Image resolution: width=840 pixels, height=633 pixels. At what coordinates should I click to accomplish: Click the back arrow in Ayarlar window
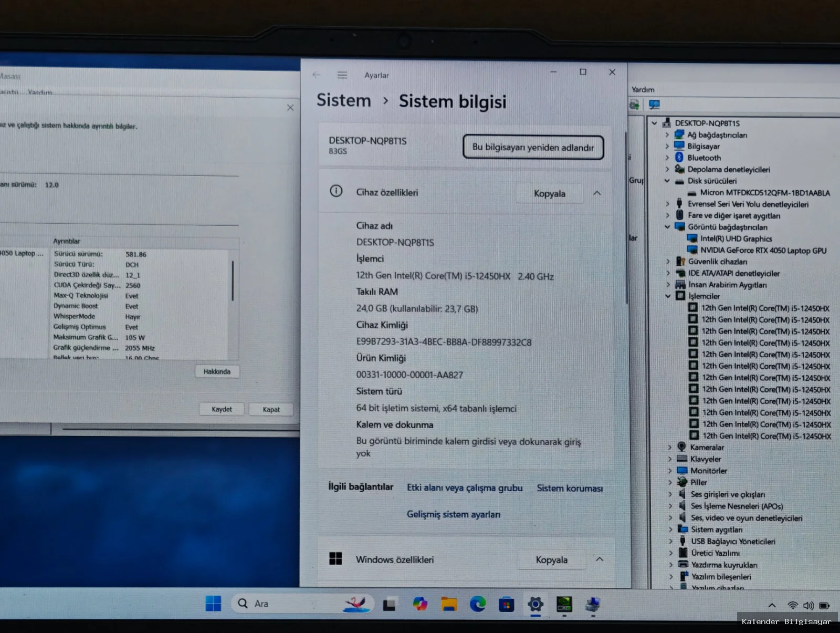[x=317, y=75]
